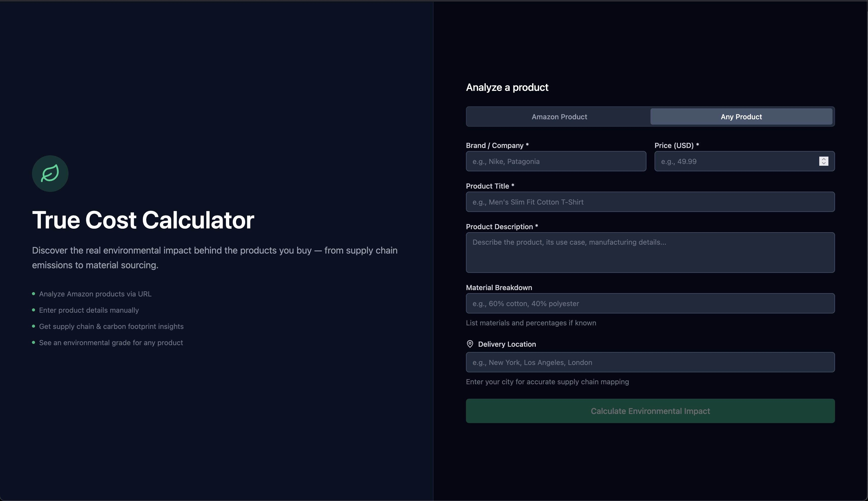Screen dimensions: 868x501
Task: Click the green leaf logo icon
Action: [50, 173]
